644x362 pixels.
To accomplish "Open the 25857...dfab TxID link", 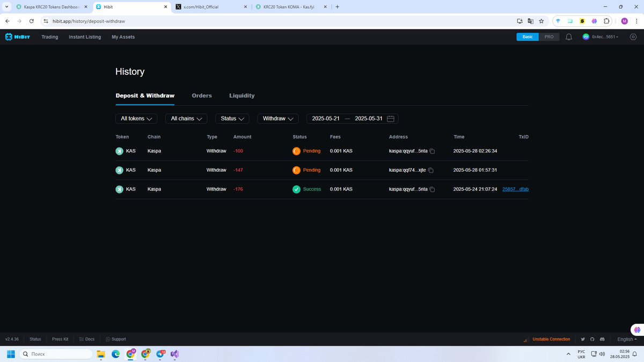I will pos(516,189).
